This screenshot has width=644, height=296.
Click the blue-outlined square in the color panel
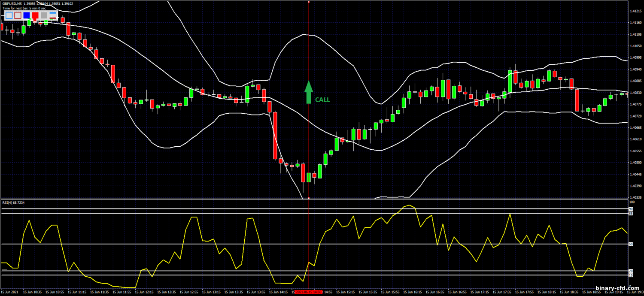[9, 15]
